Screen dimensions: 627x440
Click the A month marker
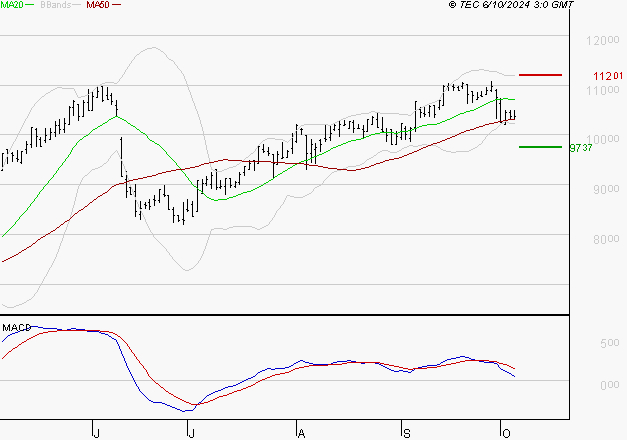(302, 433)
